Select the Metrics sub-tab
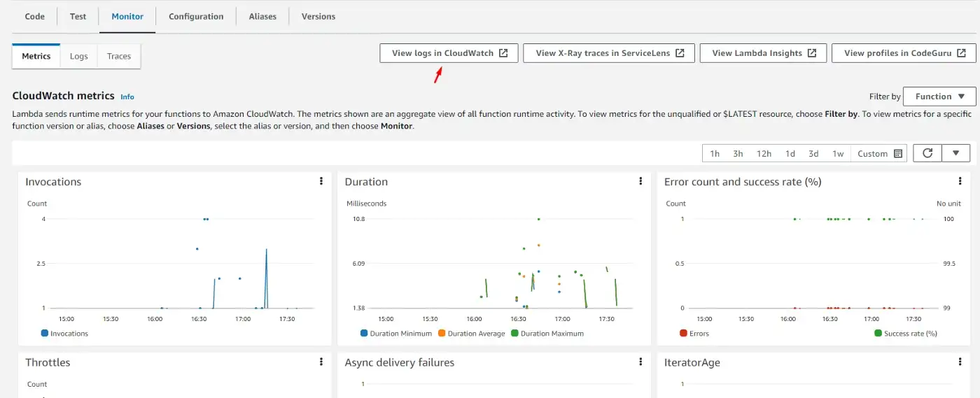This screenshot has width=980, height=398. coord(36,56)
